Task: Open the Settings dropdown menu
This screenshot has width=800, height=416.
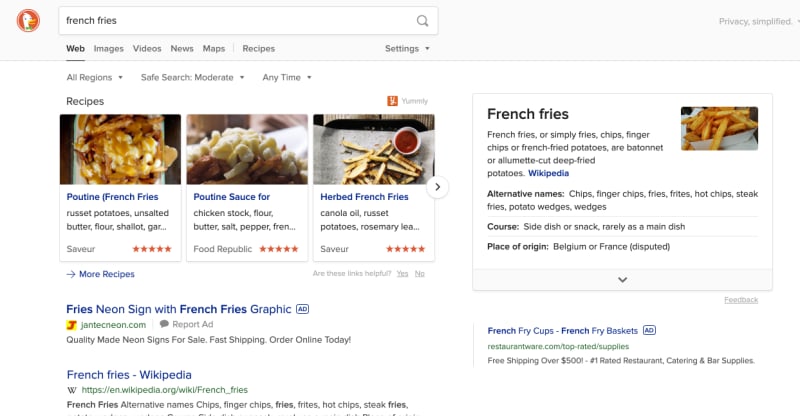Action: tap(407, 48)
